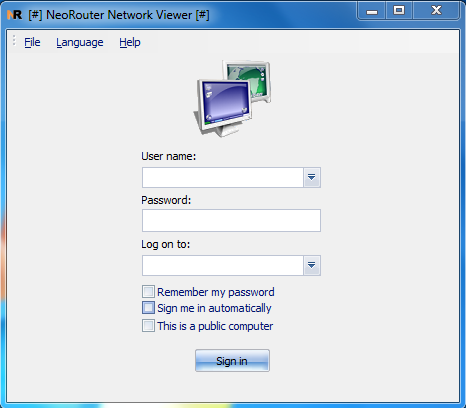Open the Help menu
The image size is (466, 408).
click(130, 42)
